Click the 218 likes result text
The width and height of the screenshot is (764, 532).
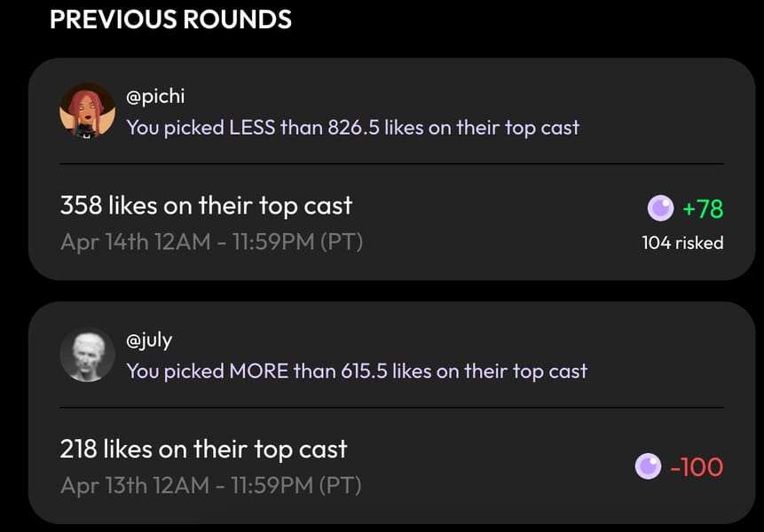(x=203, y=450)
